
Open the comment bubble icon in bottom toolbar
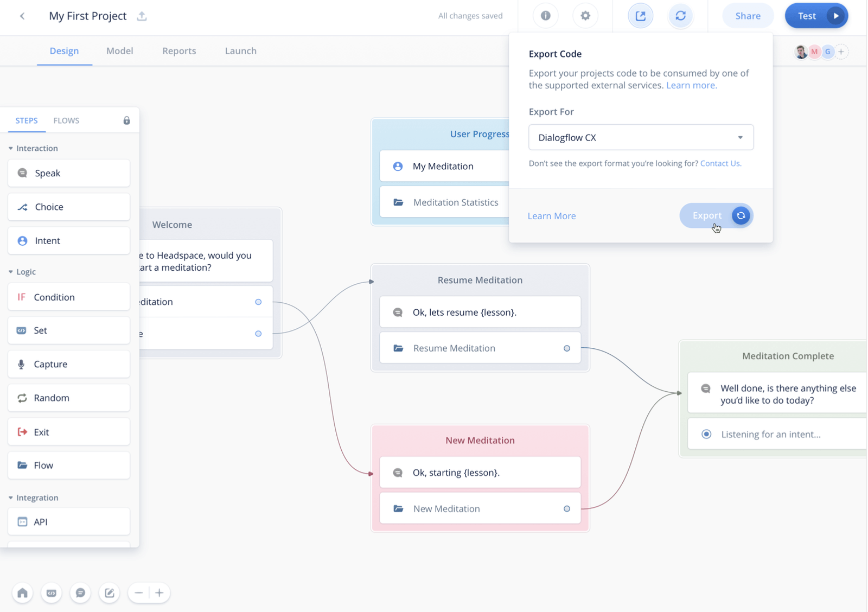coord(80,593)
